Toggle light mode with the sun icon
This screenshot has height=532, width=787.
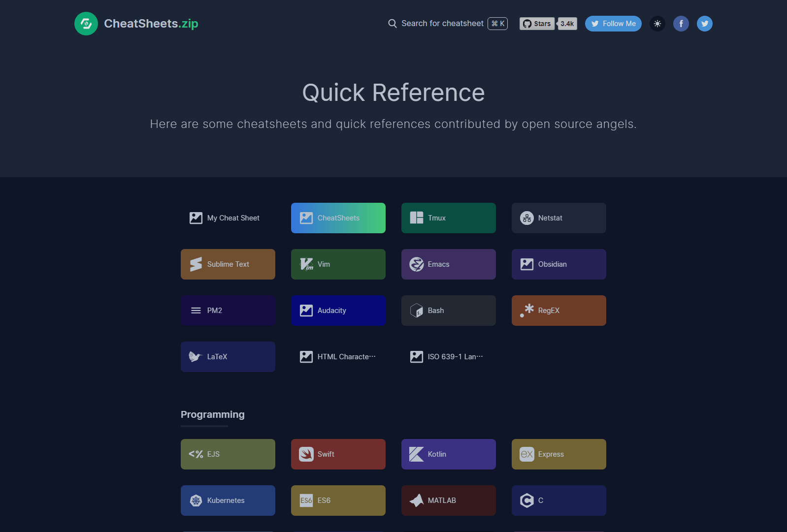(657, 24)
